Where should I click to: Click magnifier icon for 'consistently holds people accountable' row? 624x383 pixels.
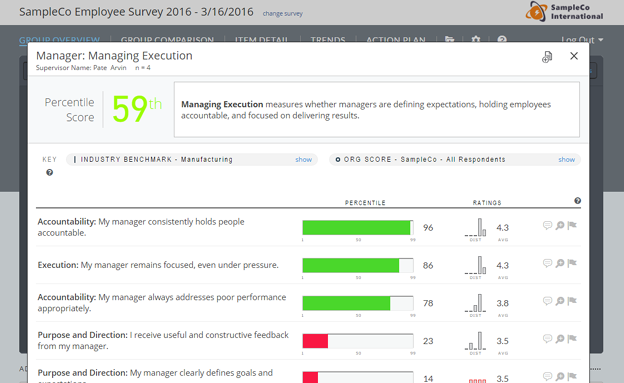[560, 225]
